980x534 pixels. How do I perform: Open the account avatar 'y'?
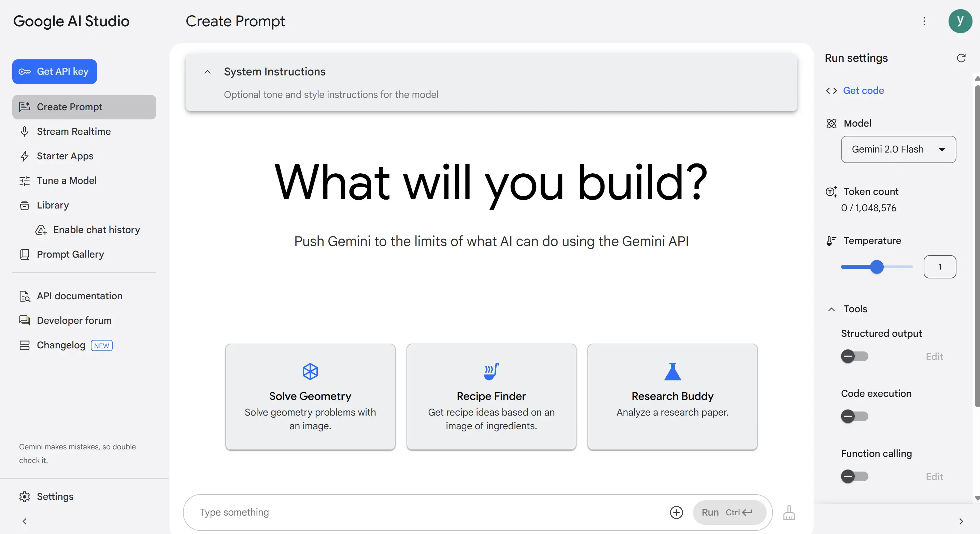tap(960, 21)
